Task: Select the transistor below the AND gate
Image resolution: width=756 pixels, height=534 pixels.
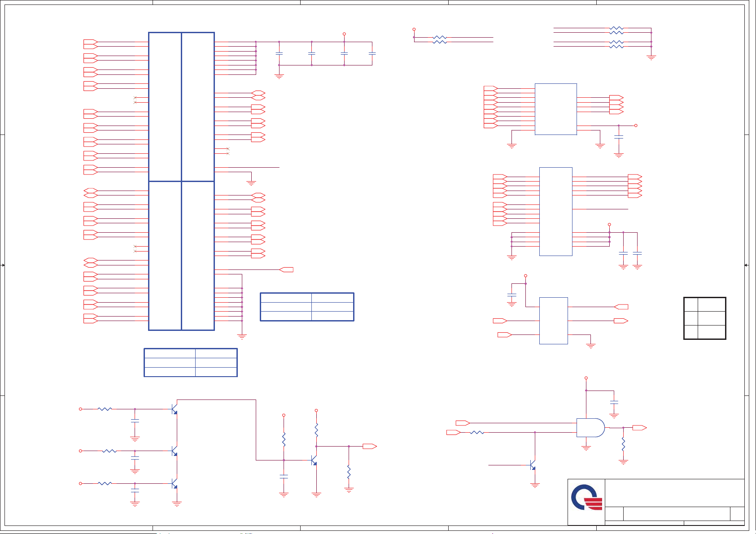Action: tap(533, 465)
